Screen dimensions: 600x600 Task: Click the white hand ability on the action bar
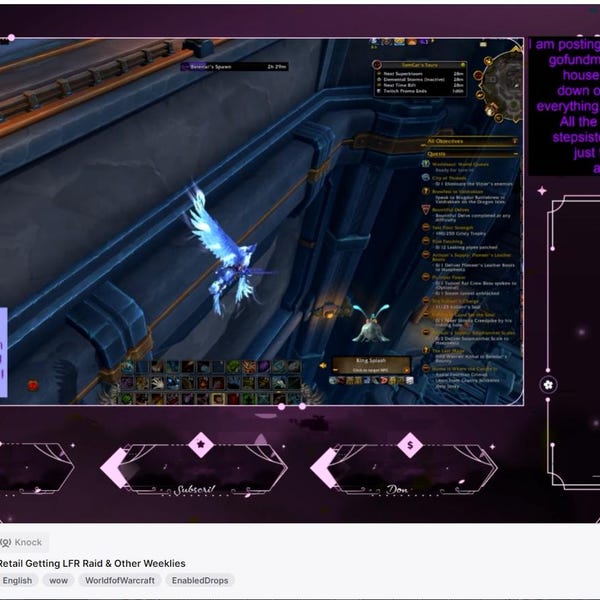point(157,382)
